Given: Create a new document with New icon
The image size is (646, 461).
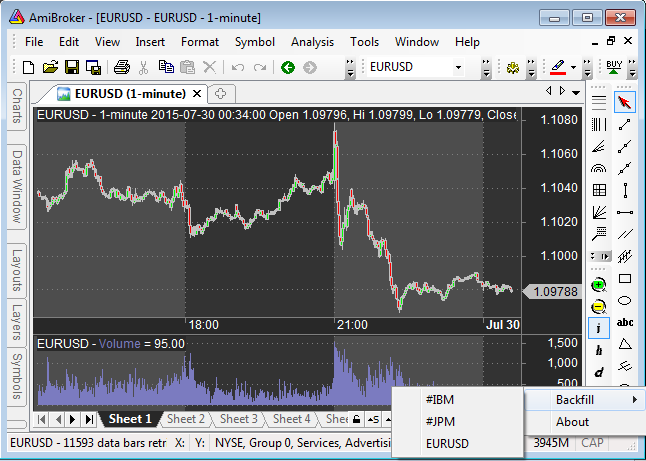Looking at the screenshot, I should [x=28, y=67].
